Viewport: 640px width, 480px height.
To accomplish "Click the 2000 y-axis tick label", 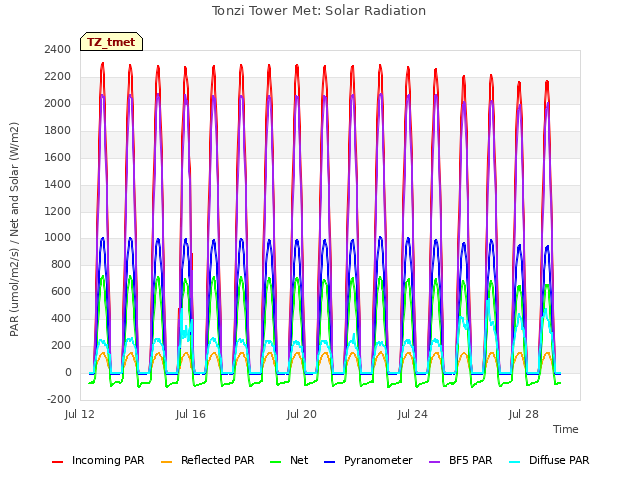I will 58,103.
